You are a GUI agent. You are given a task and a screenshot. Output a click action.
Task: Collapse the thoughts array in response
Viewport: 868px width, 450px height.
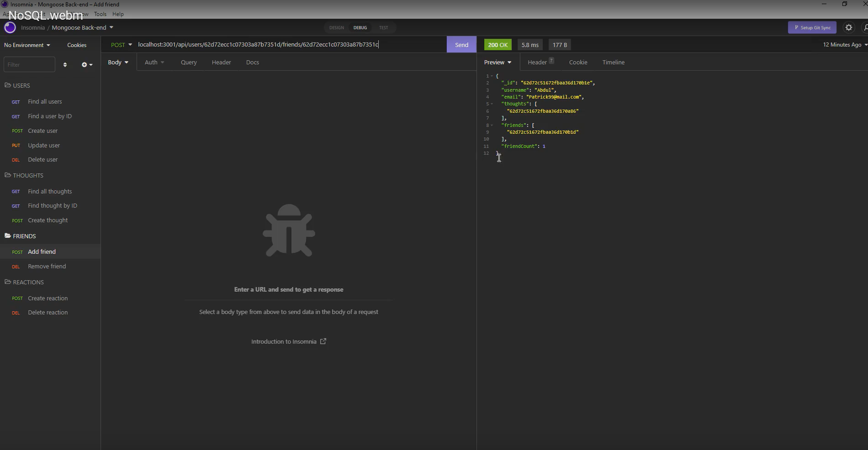click(x=492, y=104)
